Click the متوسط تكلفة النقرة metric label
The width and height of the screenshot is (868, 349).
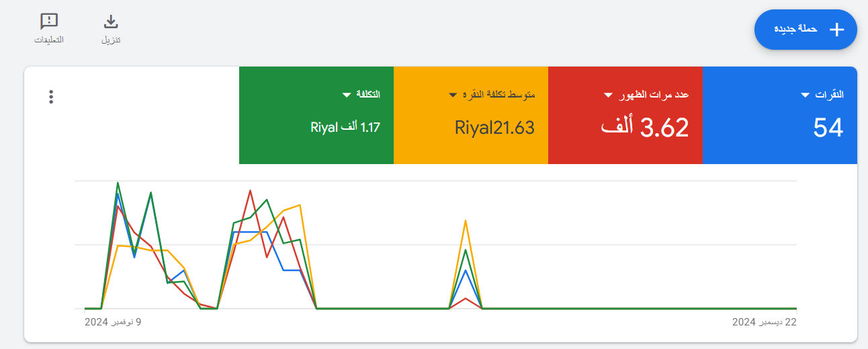coord(498,95)
